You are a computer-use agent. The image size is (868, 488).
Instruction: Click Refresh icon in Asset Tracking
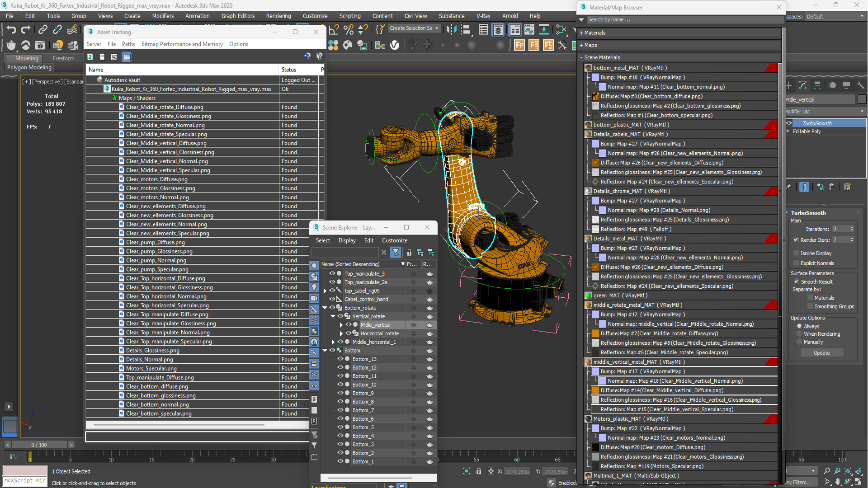[90, 57]
